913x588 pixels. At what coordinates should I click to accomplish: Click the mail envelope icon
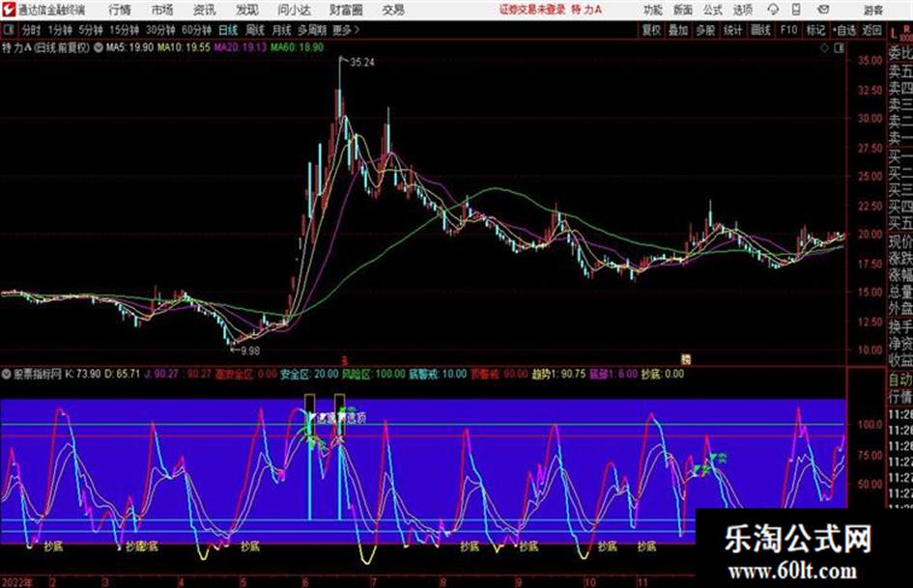click(823, 10)
